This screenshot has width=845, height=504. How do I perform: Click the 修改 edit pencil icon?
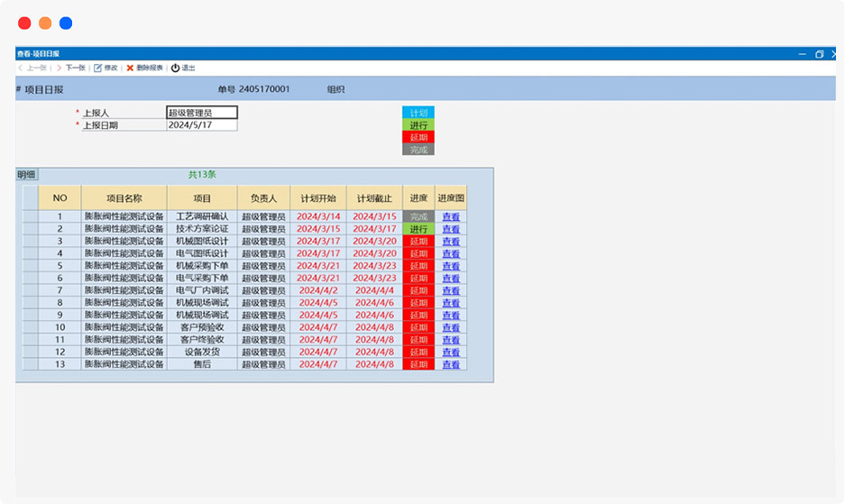point(98,68)
